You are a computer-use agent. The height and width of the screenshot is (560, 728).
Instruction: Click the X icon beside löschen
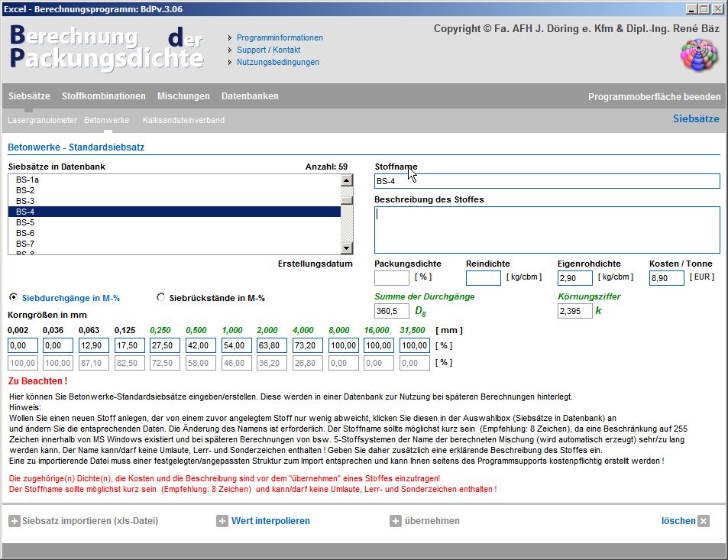[x=704, y=521]
